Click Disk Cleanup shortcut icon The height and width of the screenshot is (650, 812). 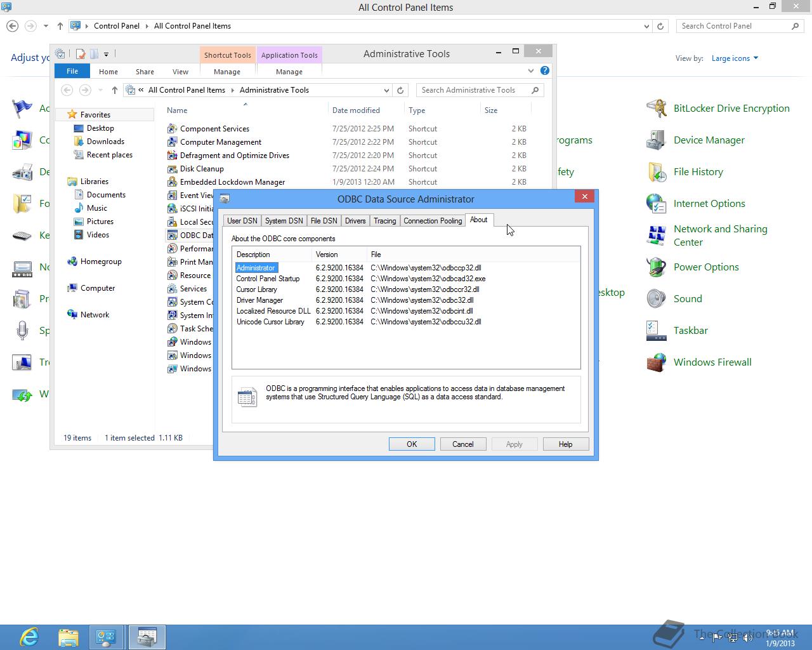(x=172, y=169)
